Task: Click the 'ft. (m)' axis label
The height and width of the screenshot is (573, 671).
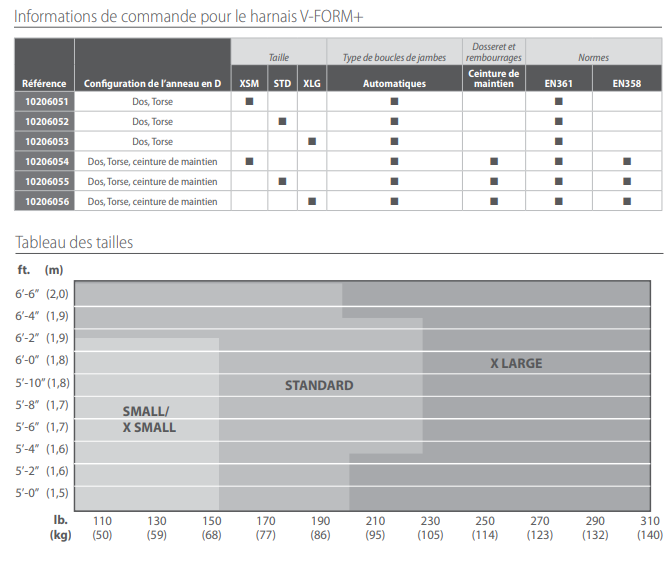Action: (x=40, y=270)
